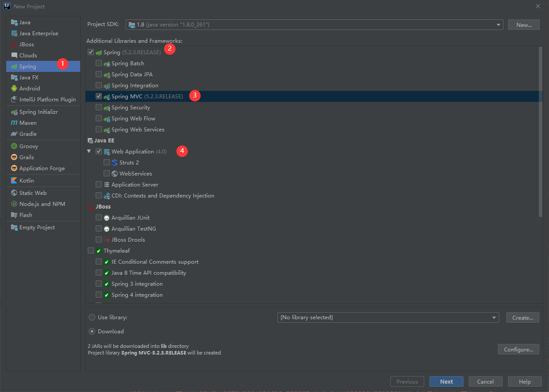This screenshot has width=549, height=392.
Task: Click the Java folder icon in sidebar
Action: click(x=14, y=22)
